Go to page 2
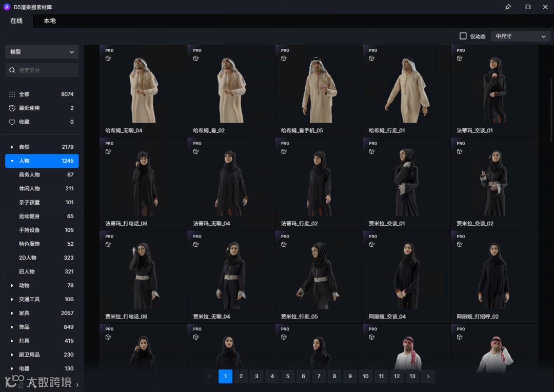Screen dimensions: 554x392 (241, 376)
